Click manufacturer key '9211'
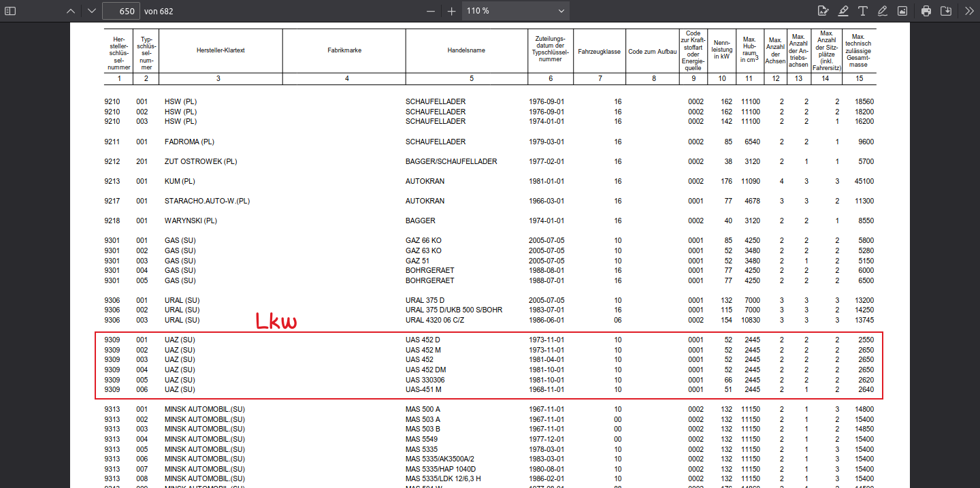This screenshot has width=980, height=488. pyautogui.click(x=112, y=142)
